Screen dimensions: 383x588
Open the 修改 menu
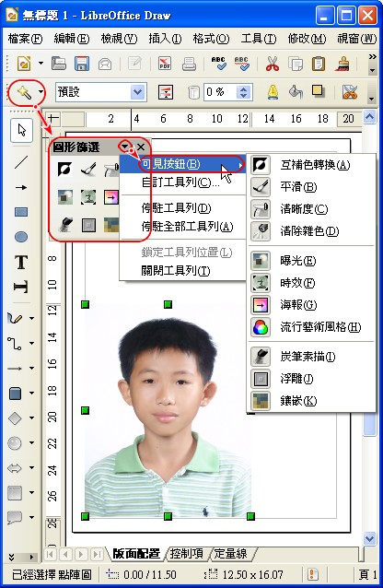tap(307, 39)
